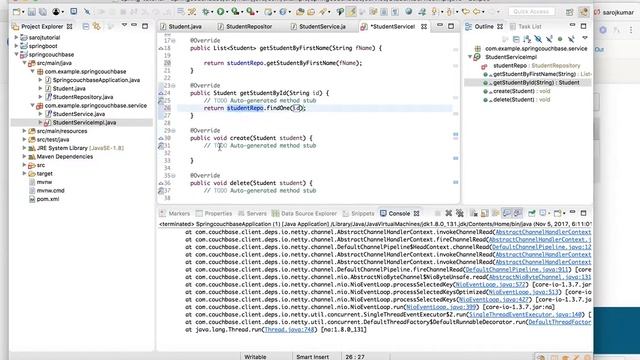Open the Project Explorer view menu arrow
The image size is (640, 360).
[124, 26]
